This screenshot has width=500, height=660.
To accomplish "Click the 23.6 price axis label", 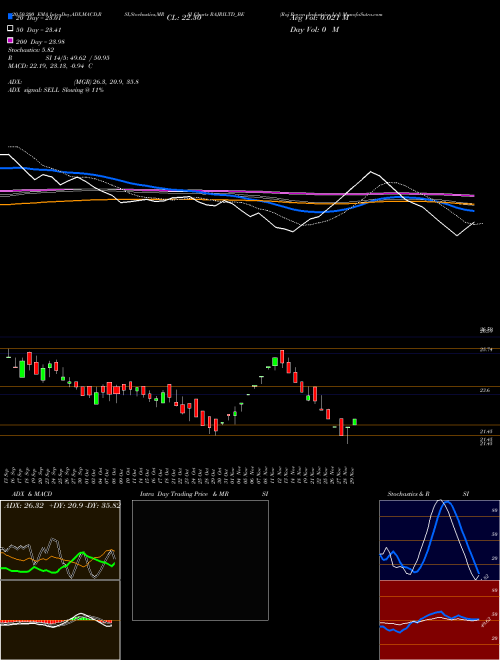I will 485,391.
